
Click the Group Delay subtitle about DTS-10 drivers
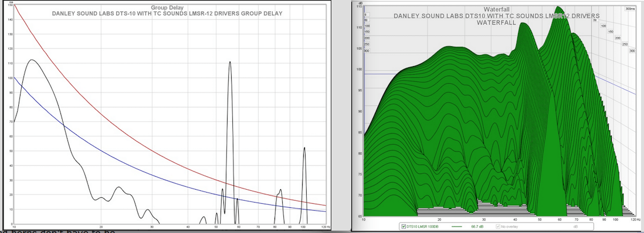(x=167, y=13)
